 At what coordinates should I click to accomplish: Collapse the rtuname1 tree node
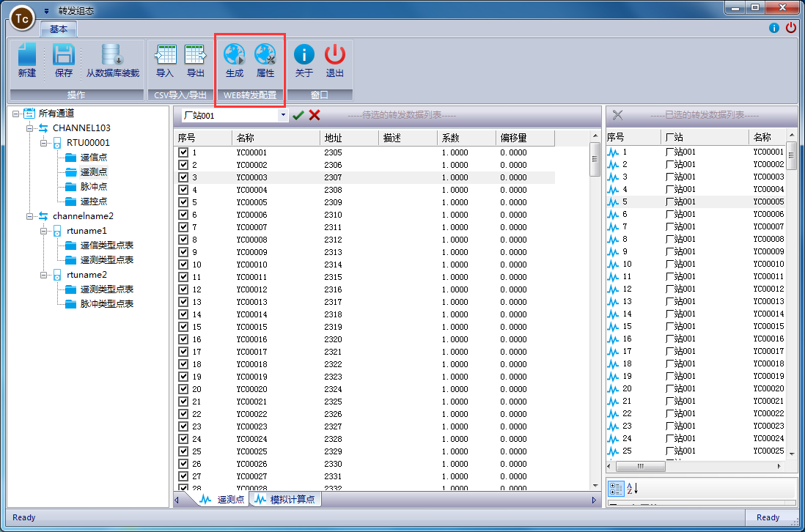(44, 232)
